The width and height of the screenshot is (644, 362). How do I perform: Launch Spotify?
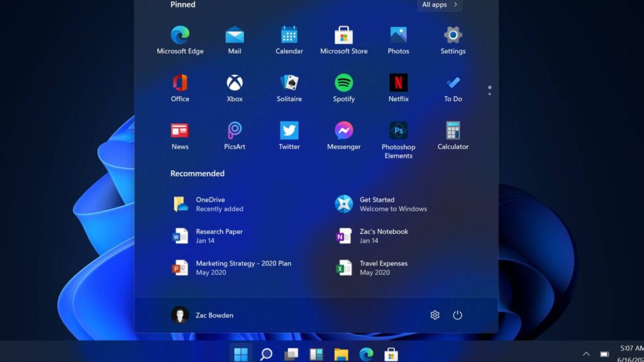pos(343,85)
